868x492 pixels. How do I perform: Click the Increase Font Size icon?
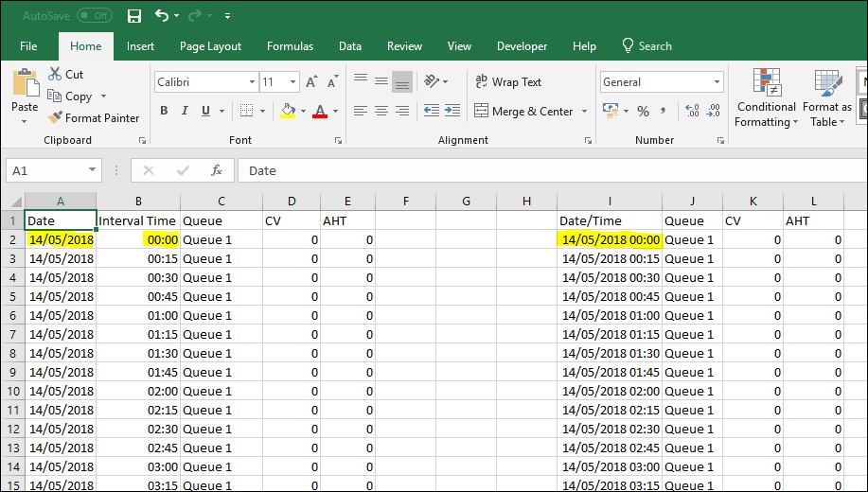pyautogui.click(x=311, y=82)
